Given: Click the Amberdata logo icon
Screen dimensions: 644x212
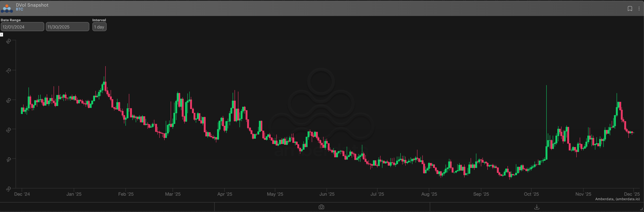Looking at the screenshot, I should tap(7, 8).
